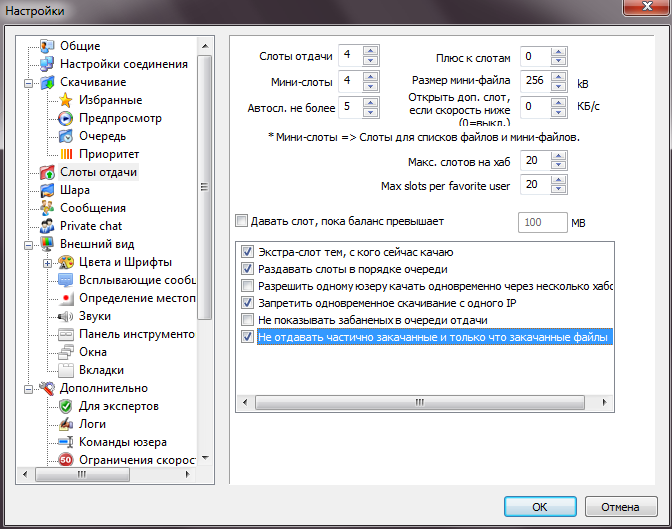Click the Отмена button
Image resolution: width=672 pixels, height=529 pixels.
pos(620,506)
